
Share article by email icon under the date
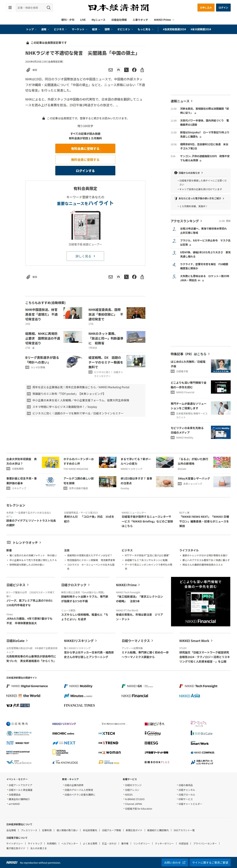[111, 70]
